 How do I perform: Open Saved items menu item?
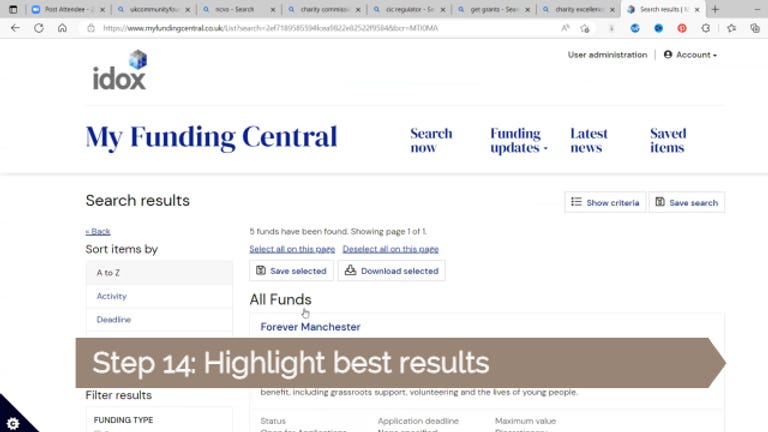pos(668,141)
